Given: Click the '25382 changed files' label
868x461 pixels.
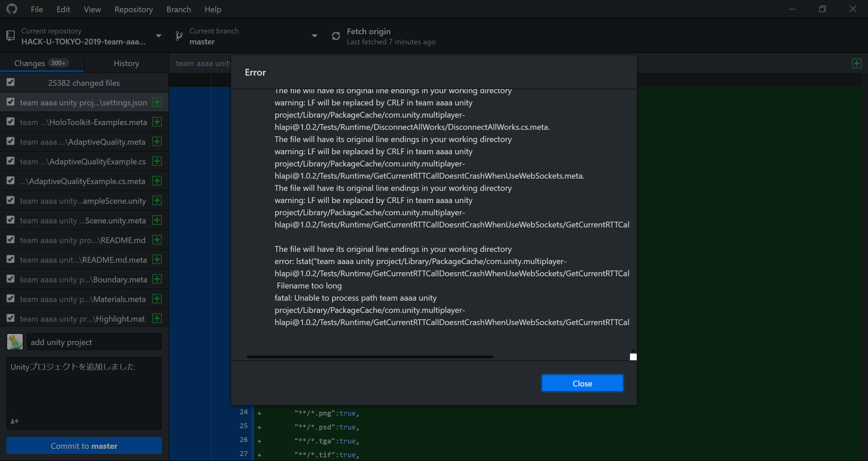Looking at the screenshot, I should coord(84,83).
